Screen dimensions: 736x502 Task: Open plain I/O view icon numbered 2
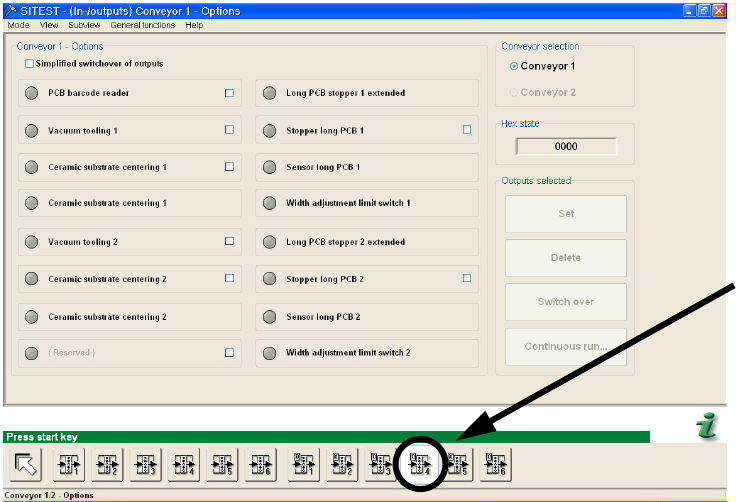tap(107, 464)
